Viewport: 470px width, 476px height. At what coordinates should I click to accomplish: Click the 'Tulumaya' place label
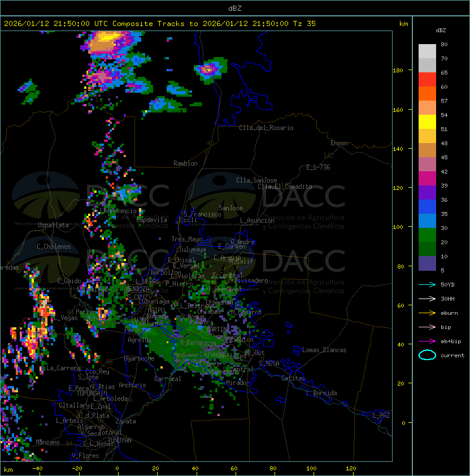193,249
